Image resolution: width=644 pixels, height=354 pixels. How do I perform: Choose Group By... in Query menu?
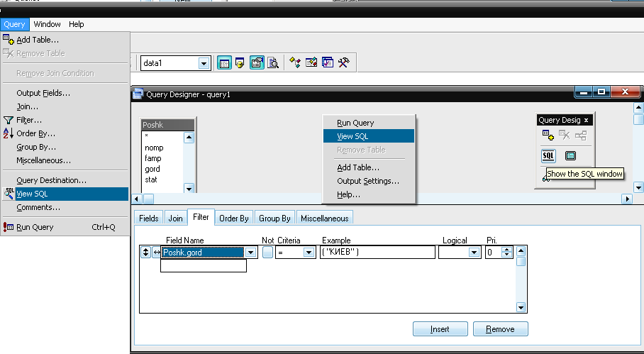(x=65, y=147)
